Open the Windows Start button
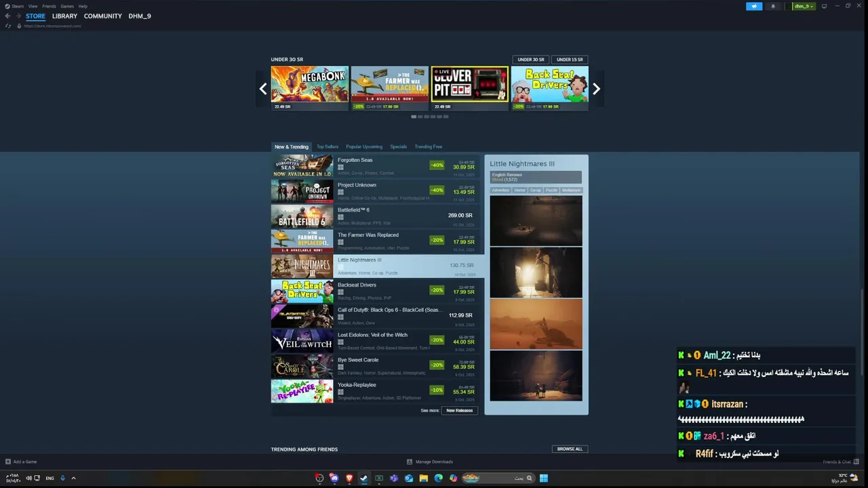This screenshot has width=868, height=488. pos(544,478)
